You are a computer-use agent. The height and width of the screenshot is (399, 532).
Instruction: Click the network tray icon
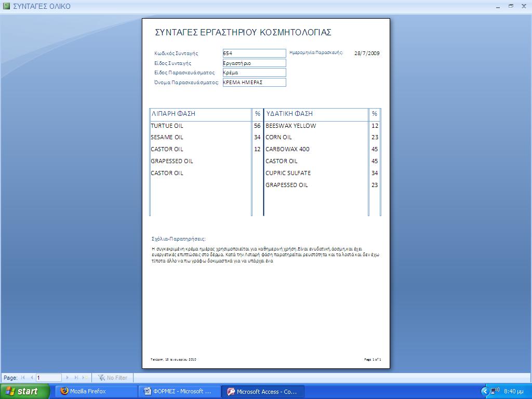495,391
